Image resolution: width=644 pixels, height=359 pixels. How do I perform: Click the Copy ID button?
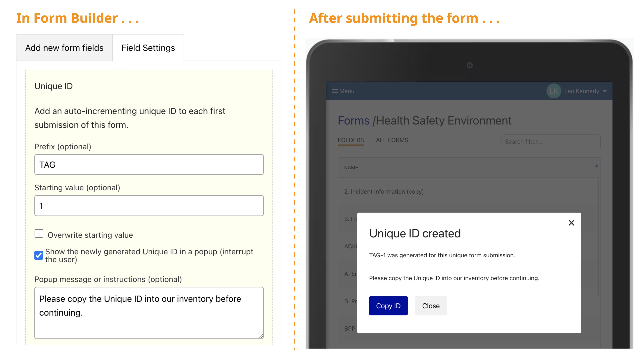(388, 306)
